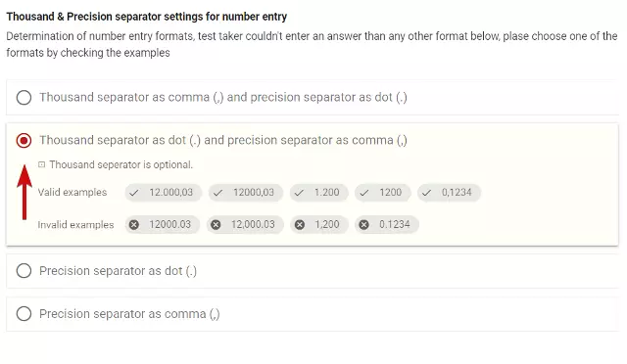The width and height of the screenshot is (627, 364).
Task: Click checkmark icon on 0,1234 chip
Action: [427, 193]
